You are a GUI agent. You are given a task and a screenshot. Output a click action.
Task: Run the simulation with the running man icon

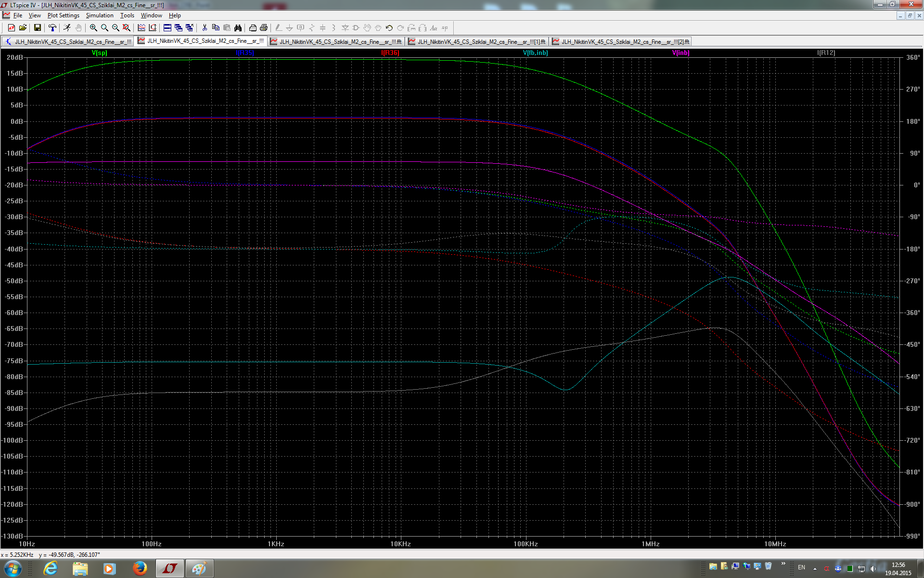67,28
